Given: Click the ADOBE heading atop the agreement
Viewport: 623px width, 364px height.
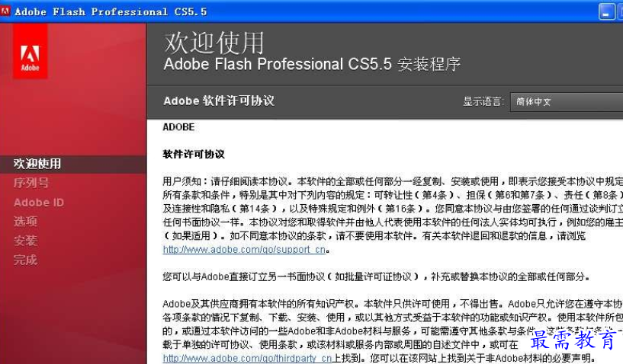Looking at the screenshot, I should pos(178,127).
